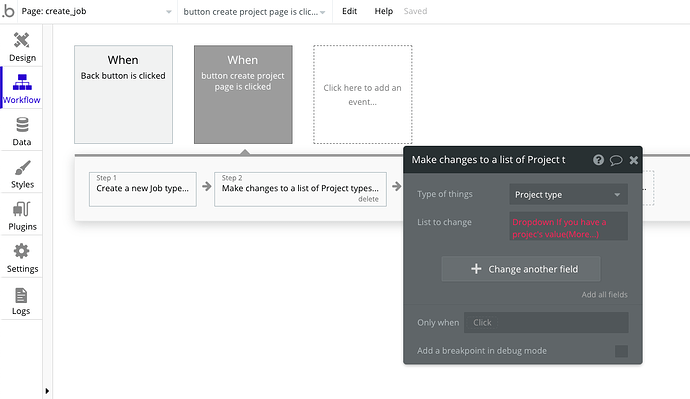Open the Edit menu

349,11
